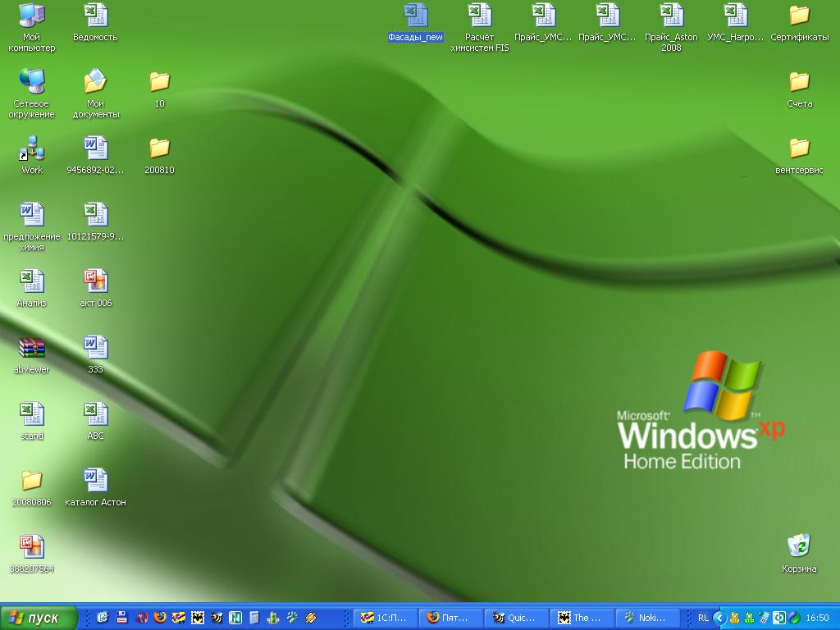Click the bee icon in Quick Launch
This screenshot has width=840, height=630.
coord(217,618)
